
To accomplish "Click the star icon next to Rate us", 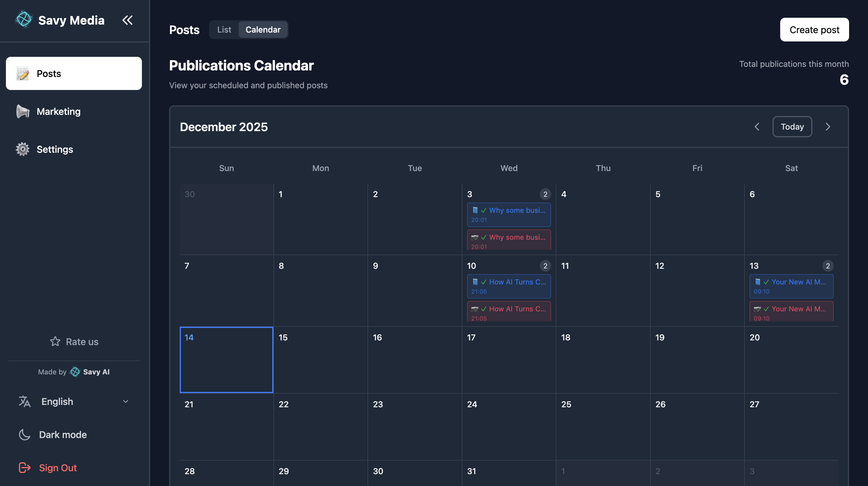I will click(x=55, y=342).
